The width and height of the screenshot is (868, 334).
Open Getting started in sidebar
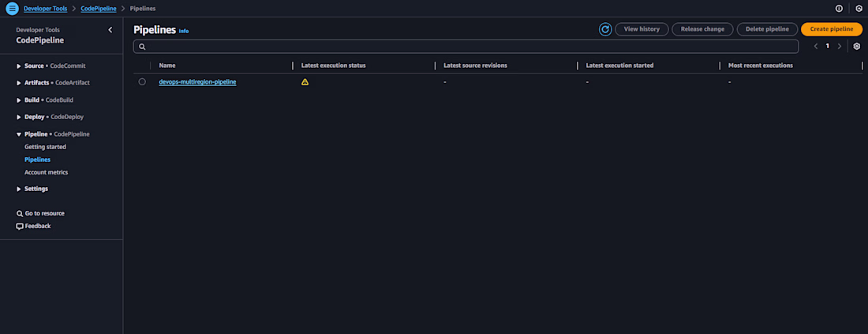46,147
